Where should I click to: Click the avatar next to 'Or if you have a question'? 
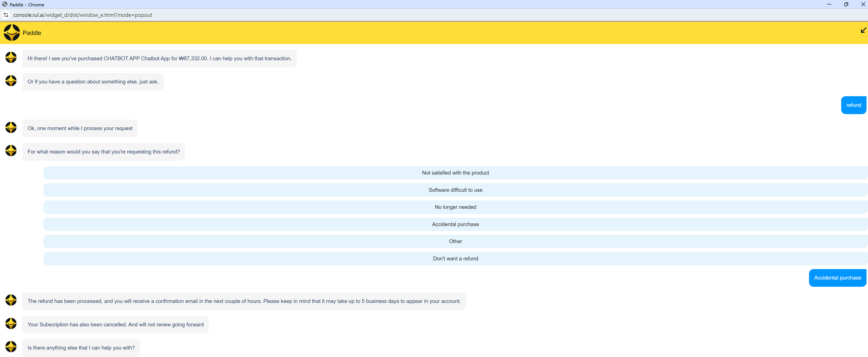click(11, 81)
